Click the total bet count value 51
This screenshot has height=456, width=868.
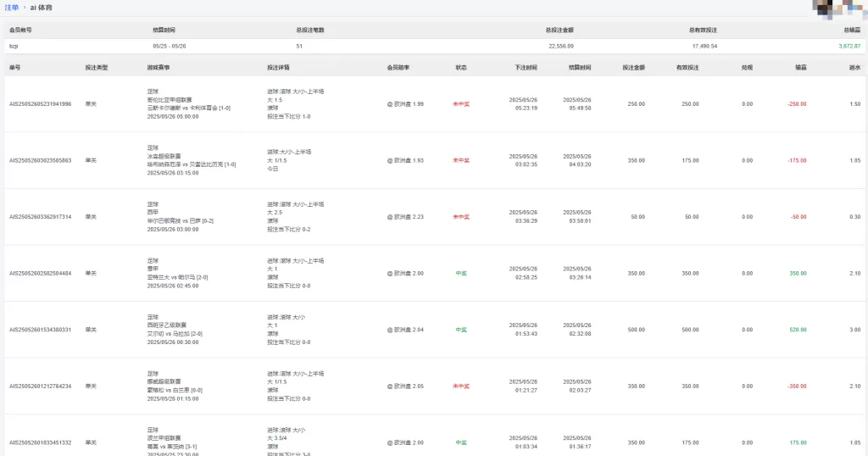pyautogui.click(x=299, y=47)
